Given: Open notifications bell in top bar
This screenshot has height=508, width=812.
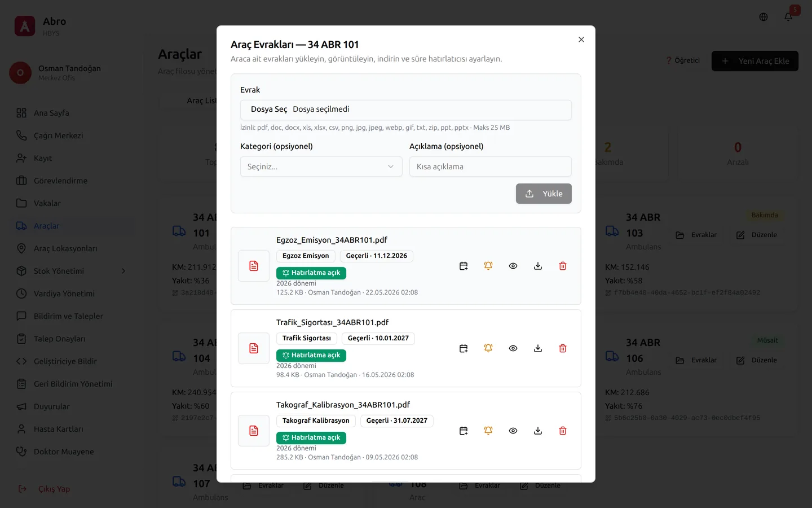Looking at the screenshot, I should pyautogui.click(x=788, y=17).
